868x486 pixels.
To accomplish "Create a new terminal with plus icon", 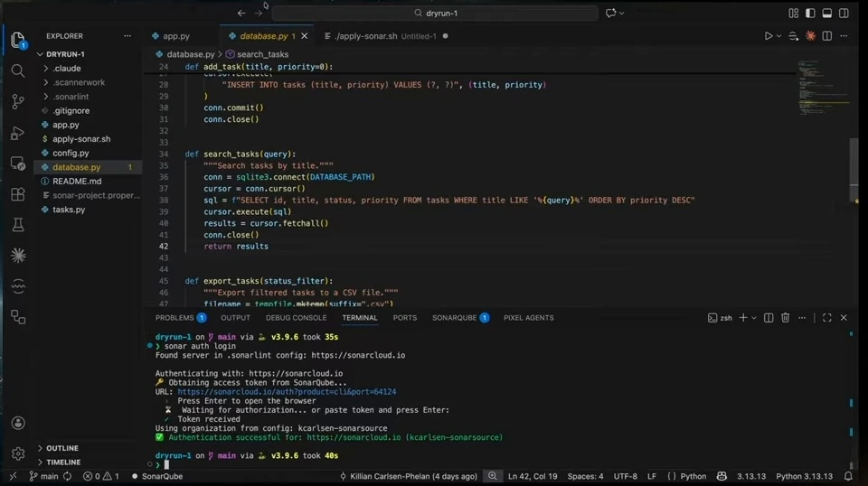I will (743, 318).
